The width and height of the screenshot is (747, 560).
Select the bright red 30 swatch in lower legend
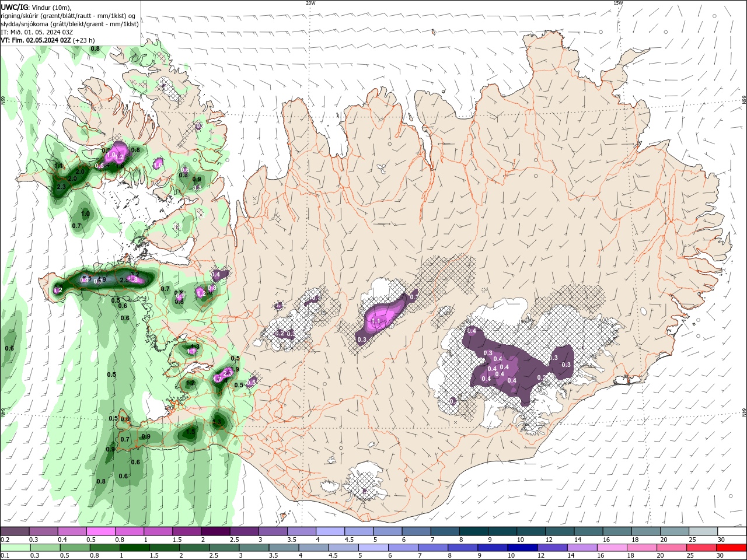tap(732, 548)
